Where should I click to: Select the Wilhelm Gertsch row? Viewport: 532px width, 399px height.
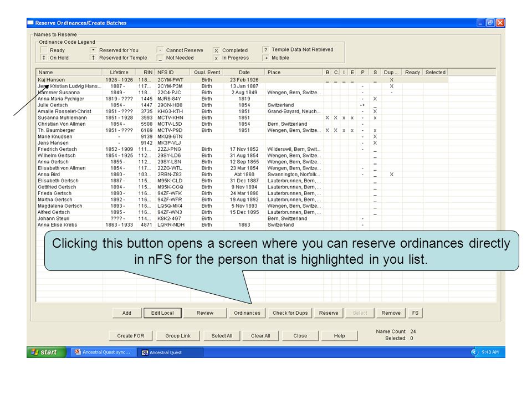[242, 155]
